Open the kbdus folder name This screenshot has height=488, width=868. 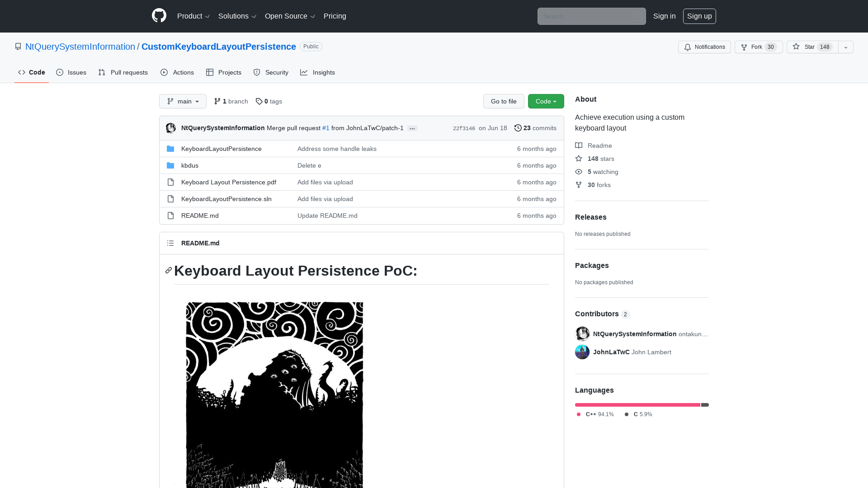click(190, 165)
